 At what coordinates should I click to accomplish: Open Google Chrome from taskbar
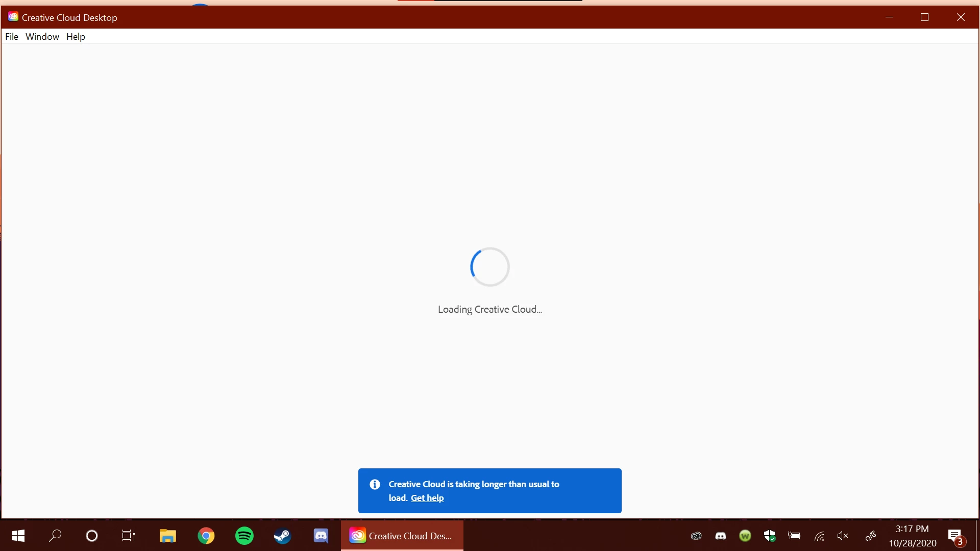206,536
